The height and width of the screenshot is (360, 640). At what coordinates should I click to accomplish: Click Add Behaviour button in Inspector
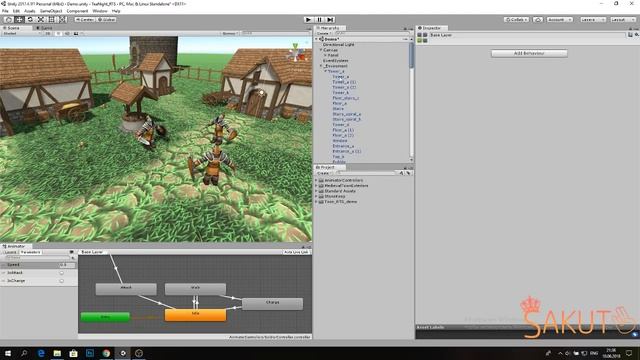(x=529, y=53)
